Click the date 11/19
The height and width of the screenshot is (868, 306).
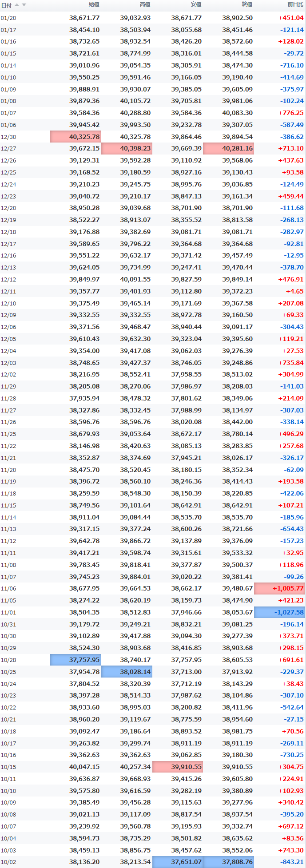(x=8, y=482)
